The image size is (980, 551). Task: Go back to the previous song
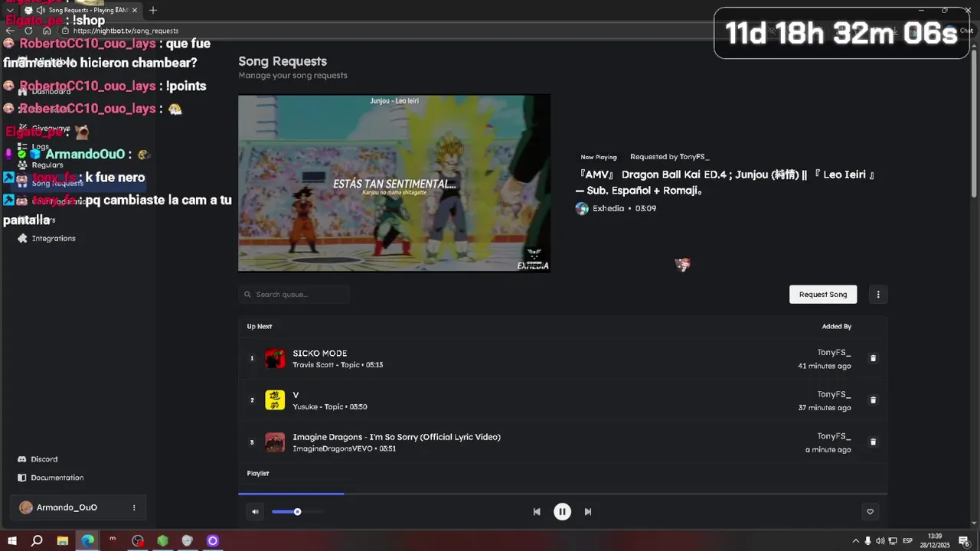point(537,512)
